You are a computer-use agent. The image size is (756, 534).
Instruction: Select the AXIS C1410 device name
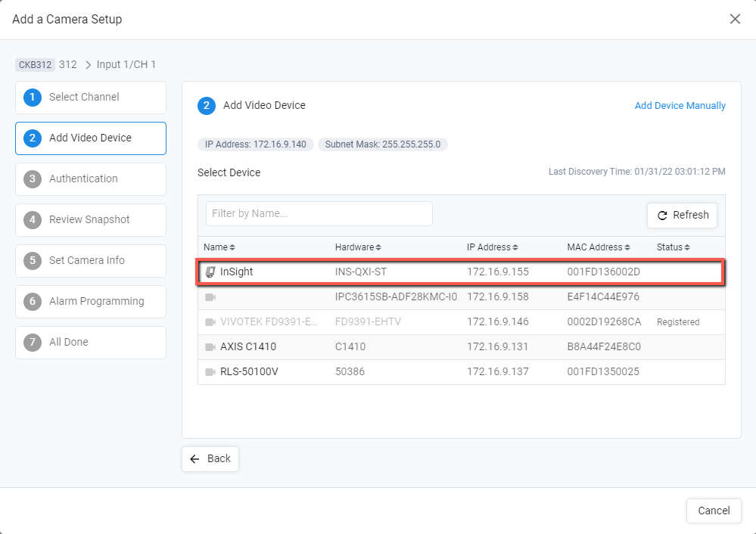click(248, 347)
